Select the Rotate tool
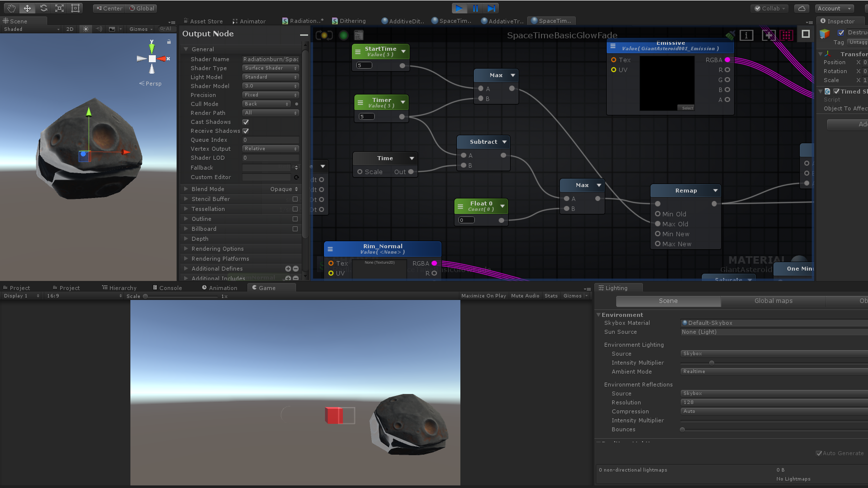 tap(43, 8)
